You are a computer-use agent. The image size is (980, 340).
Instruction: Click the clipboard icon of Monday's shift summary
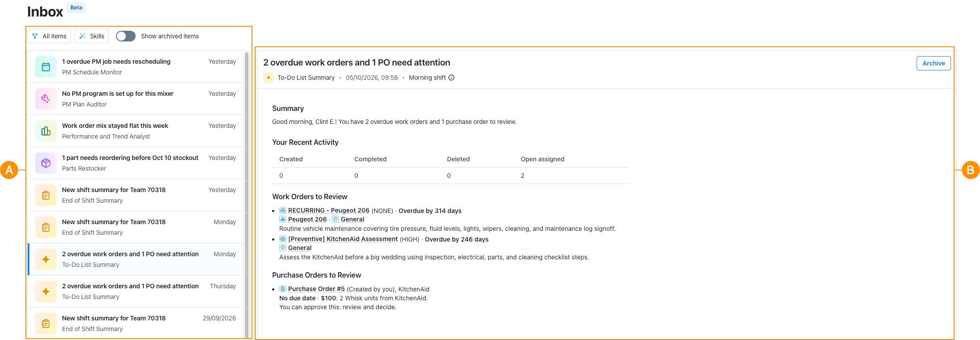[46, 227]
